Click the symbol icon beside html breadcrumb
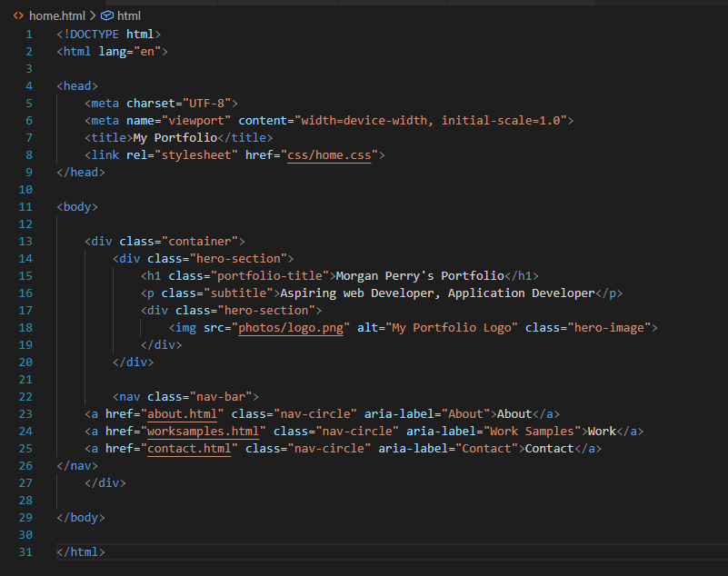 (x=105, y=15)
